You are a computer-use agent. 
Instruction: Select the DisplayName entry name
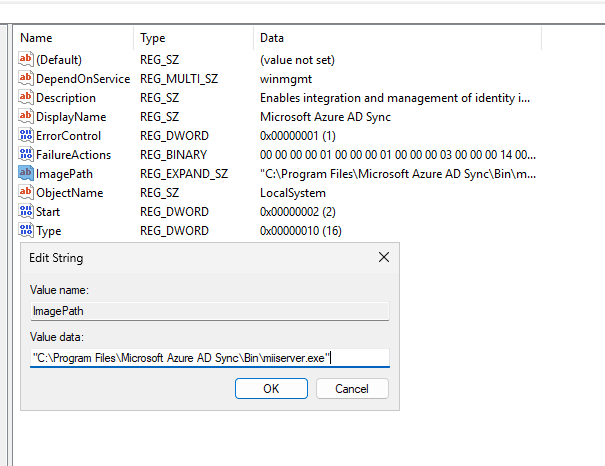point(71,117)
